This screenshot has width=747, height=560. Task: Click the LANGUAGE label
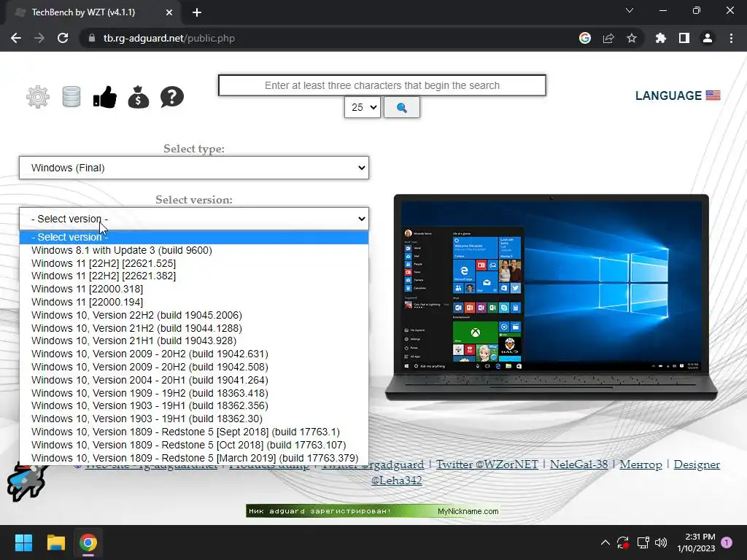pos(668,96)
